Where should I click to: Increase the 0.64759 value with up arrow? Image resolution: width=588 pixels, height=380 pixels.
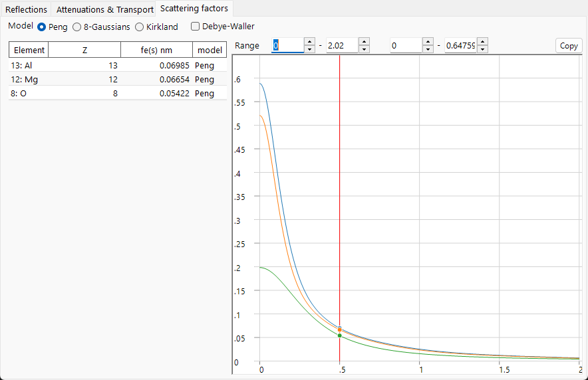point(483,42)
